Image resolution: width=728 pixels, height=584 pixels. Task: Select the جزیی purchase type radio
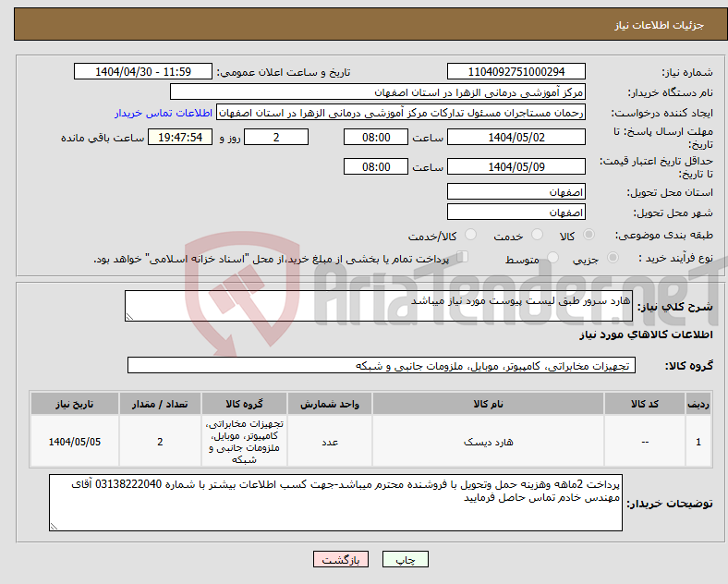click(x=613, y=258)
